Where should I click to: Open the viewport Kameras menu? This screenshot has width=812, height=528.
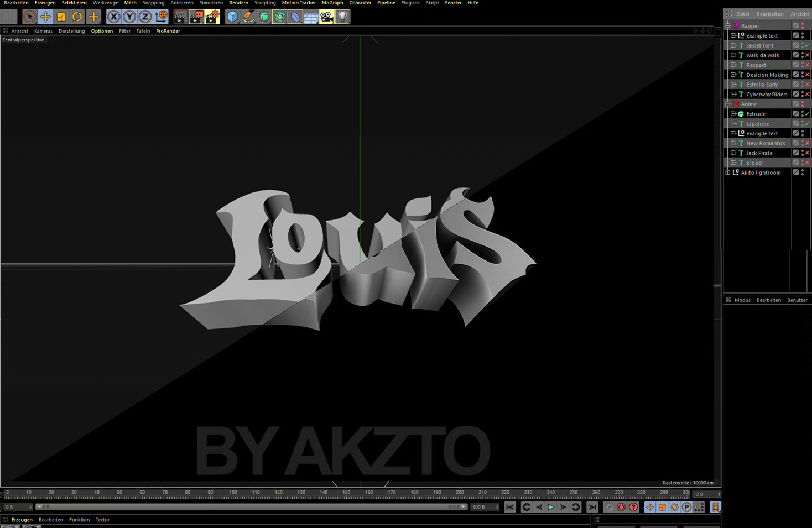(43, 31)
